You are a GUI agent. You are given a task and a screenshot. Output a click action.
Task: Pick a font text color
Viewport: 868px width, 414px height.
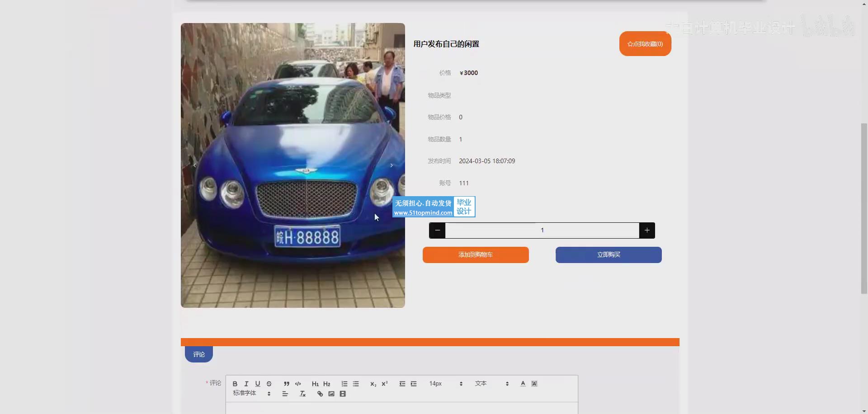(523, 384)
